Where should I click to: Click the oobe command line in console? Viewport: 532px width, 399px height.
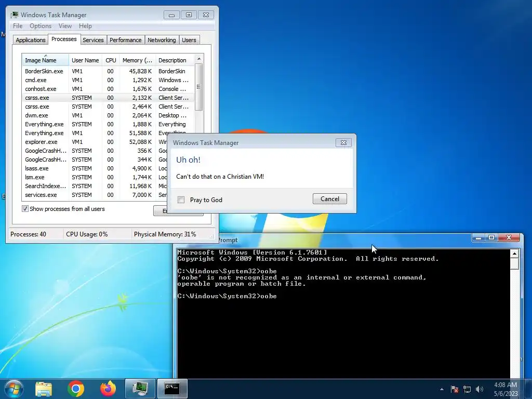pos(227,296)
